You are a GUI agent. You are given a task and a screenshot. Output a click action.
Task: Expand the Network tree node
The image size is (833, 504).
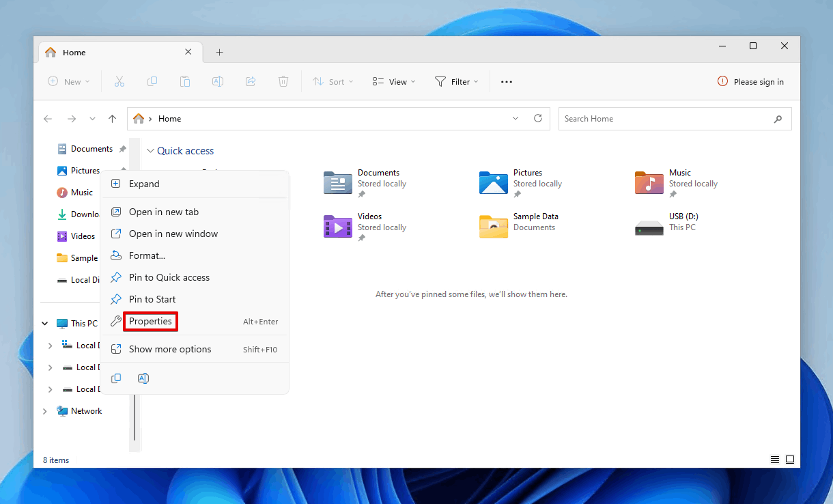[x=45, y=411]
